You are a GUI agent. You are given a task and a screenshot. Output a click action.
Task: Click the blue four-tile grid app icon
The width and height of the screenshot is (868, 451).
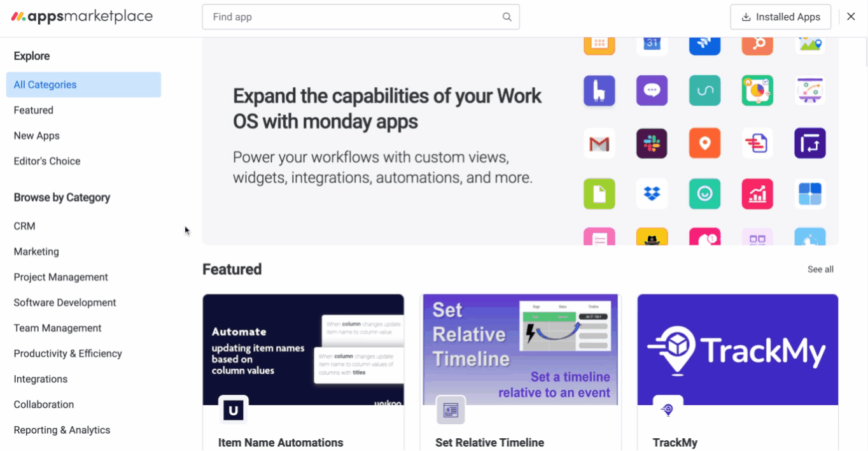pyautogui.click(x=810, y=194)
